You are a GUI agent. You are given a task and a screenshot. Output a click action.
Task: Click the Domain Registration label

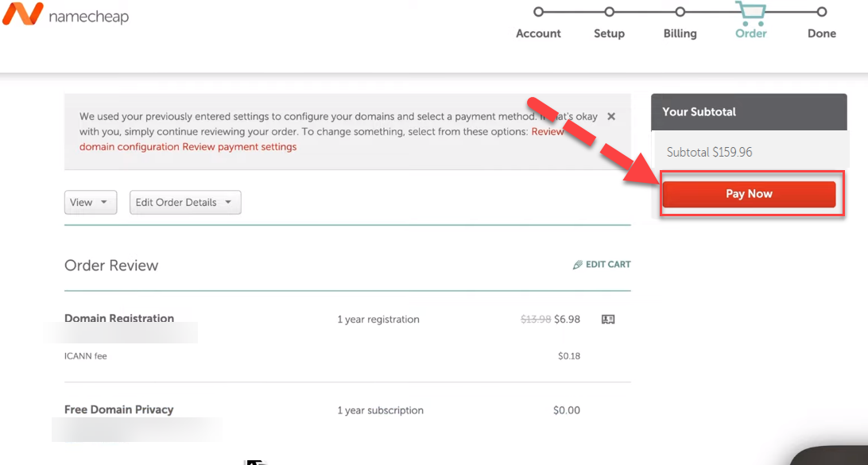[x=119, y=318]
